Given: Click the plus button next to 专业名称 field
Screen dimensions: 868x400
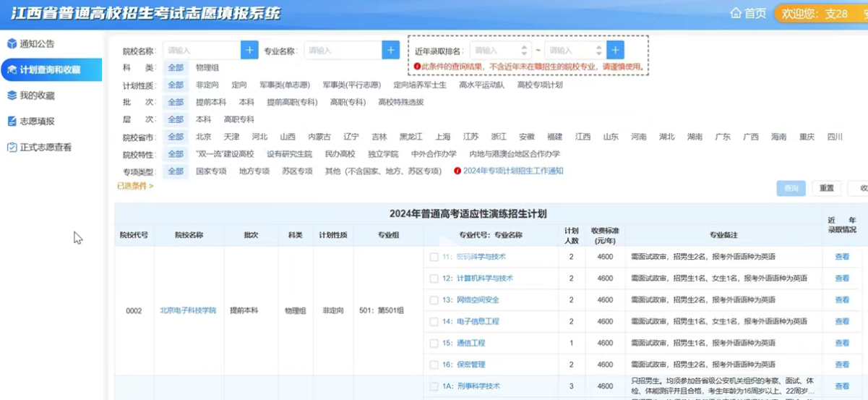Looking at the screenshot, I should 390,50.
